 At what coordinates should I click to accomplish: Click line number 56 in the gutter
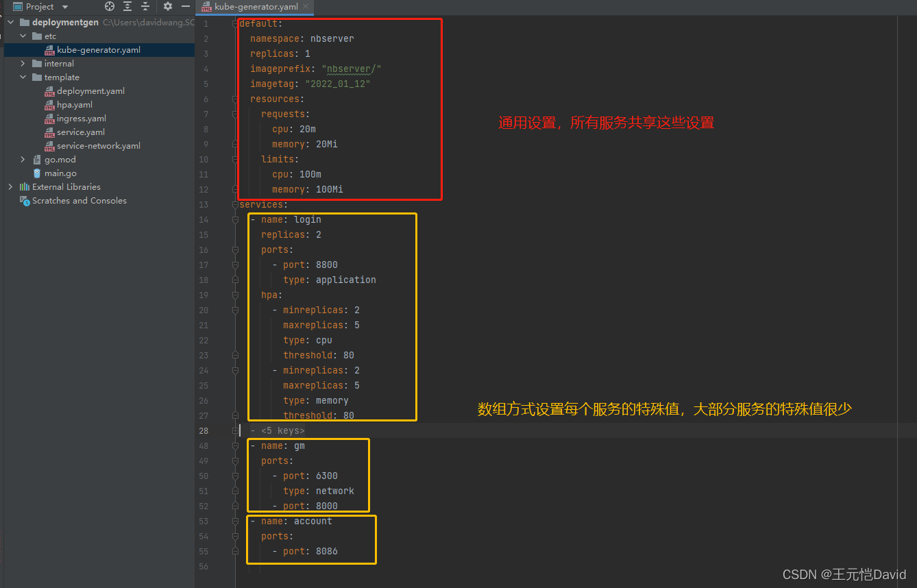coord(204,567)
